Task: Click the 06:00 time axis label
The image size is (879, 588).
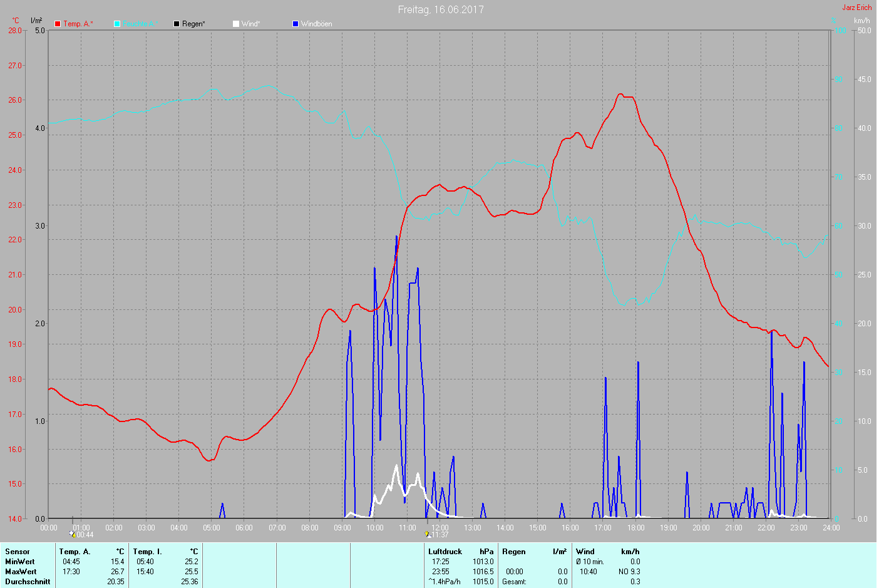Action: pyautogui.click(x=244, y=528)
